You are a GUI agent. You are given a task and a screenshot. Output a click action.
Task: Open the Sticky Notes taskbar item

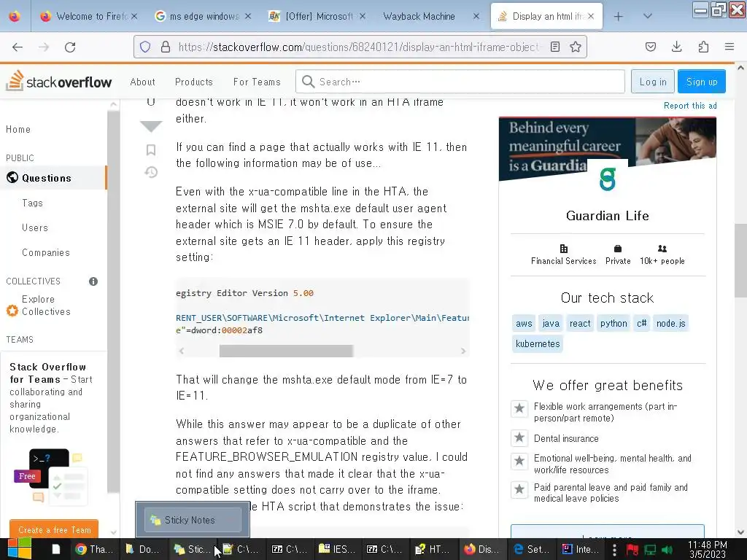(x=192, y=550)
